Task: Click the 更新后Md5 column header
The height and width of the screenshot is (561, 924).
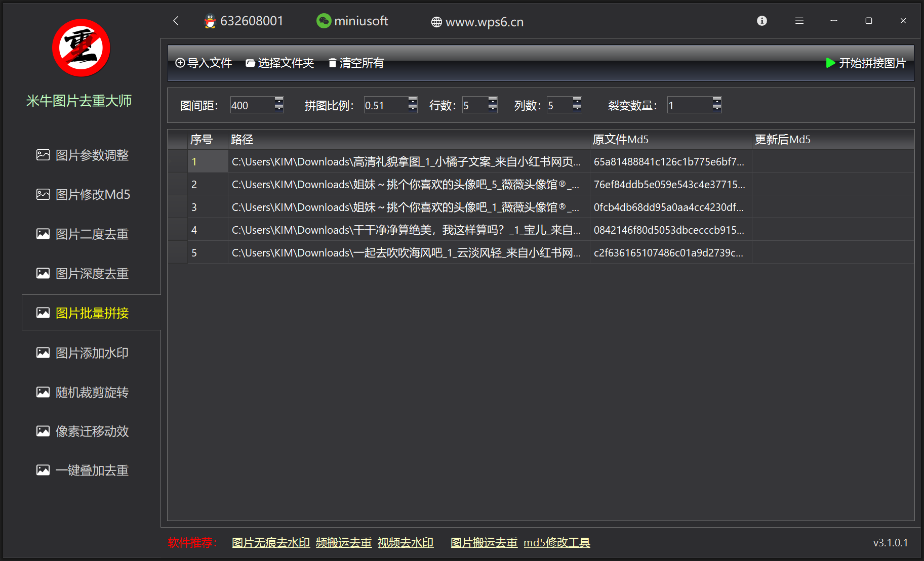Action: point(833,140)
